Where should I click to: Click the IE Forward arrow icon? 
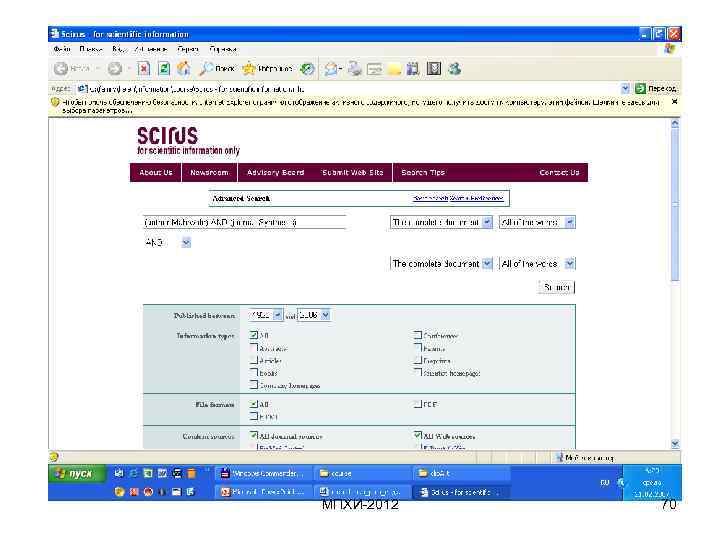[114, 69]
